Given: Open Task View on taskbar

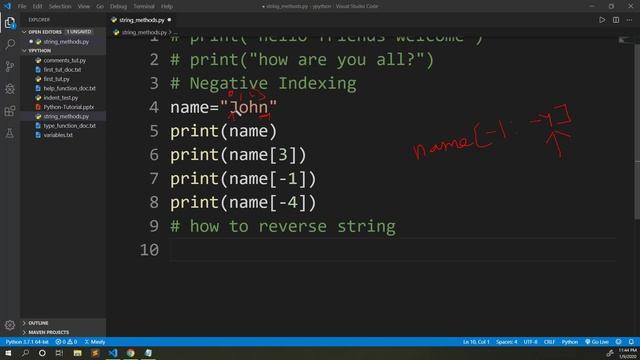Looking at the screenshot, I should (x=59, y=353).
